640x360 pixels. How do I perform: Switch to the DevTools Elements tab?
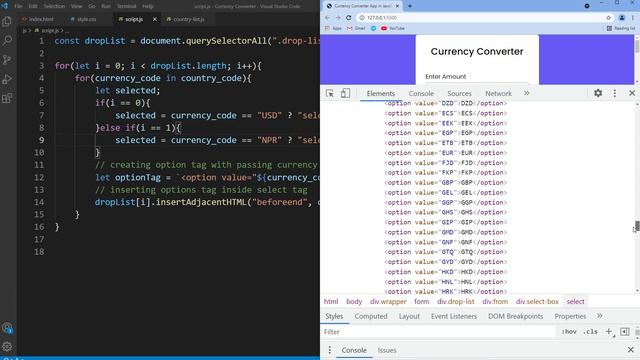[380, 93]
